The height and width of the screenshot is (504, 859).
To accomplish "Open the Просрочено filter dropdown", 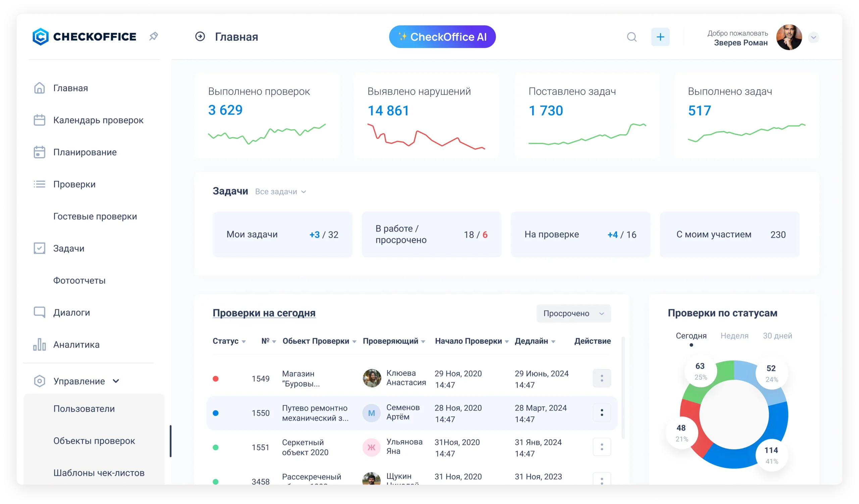I will (x=573, y=313).
